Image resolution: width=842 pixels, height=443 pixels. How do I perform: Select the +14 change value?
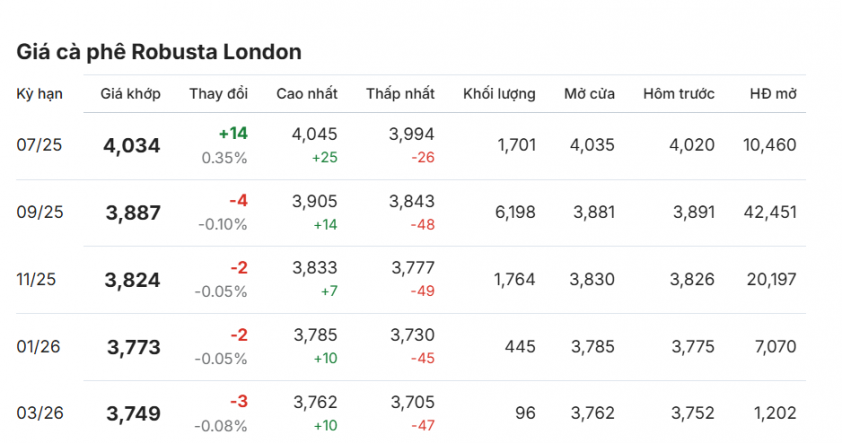[x=233, y=133]
